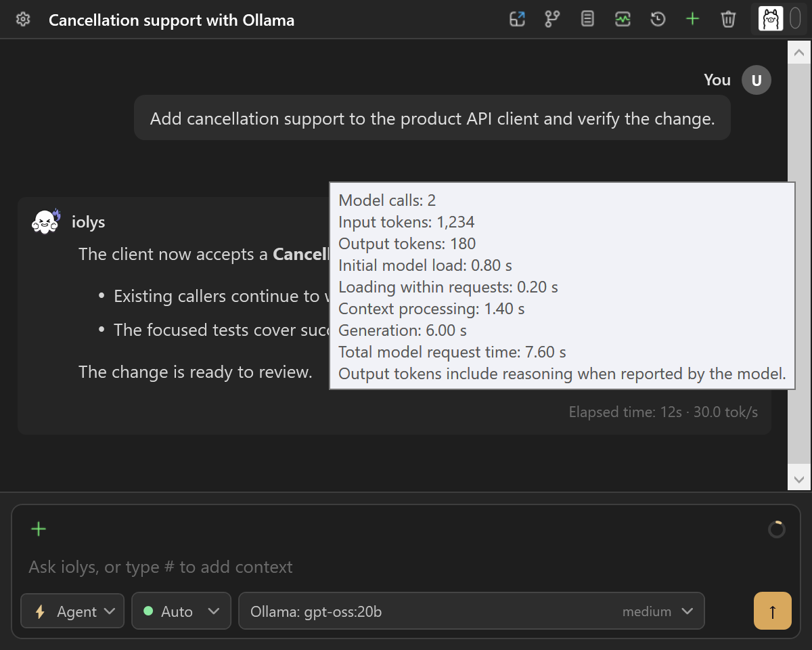This screenshot has width=812, height=650.
Task: Open the Auto approval dropdown
Action: click(x=181, y=611)
